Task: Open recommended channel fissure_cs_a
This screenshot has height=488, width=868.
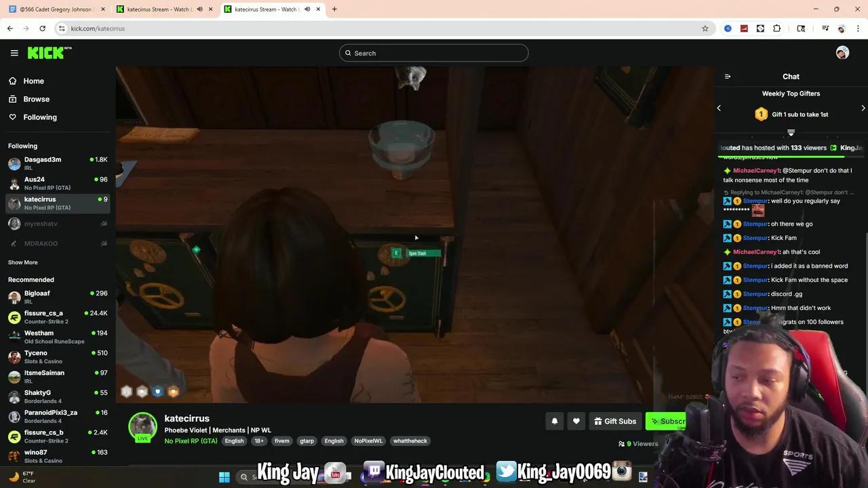Action: [58, 317]
